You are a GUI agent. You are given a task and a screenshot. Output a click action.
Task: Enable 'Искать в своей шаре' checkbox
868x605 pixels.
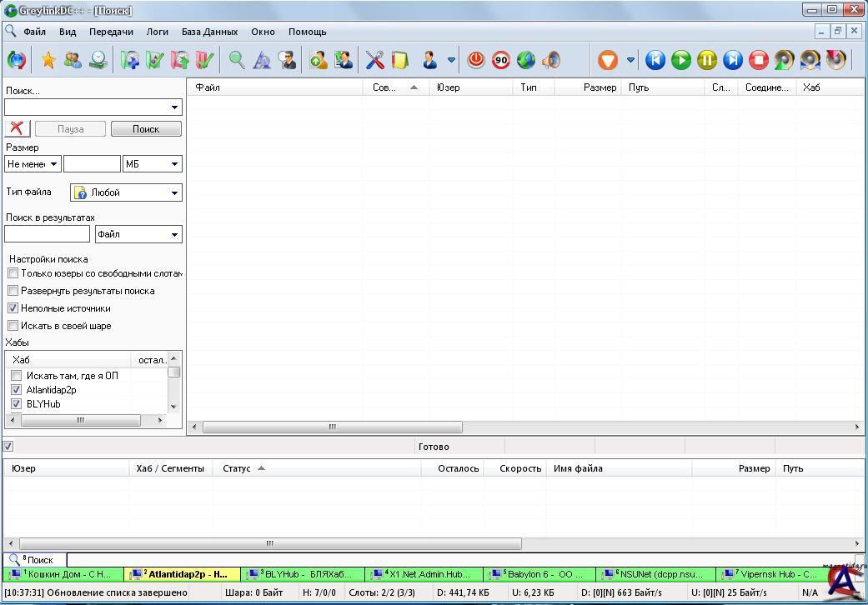[x=13, y=326]
